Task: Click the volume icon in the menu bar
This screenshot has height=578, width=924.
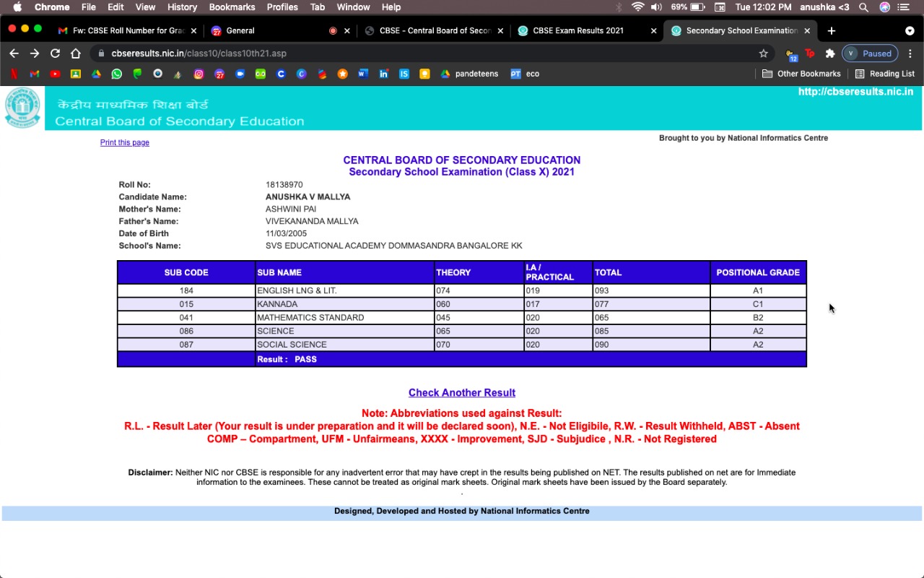Action: (656, 7)
